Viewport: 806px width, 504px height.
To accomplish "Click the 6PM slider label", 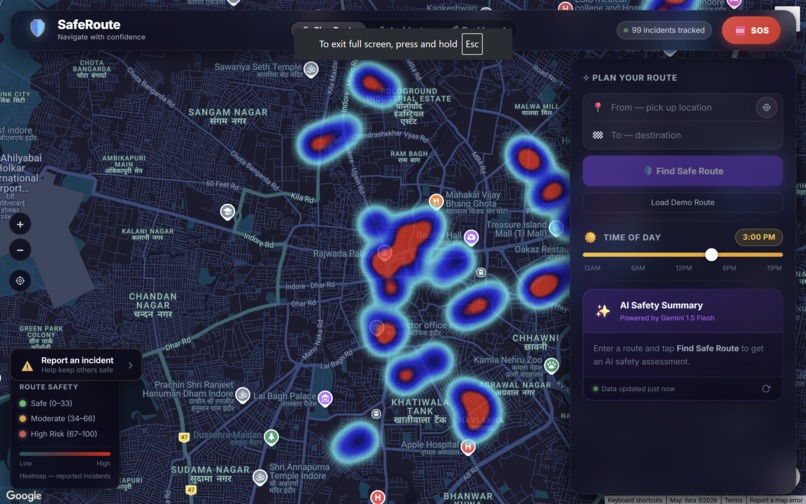I will 729,268.
